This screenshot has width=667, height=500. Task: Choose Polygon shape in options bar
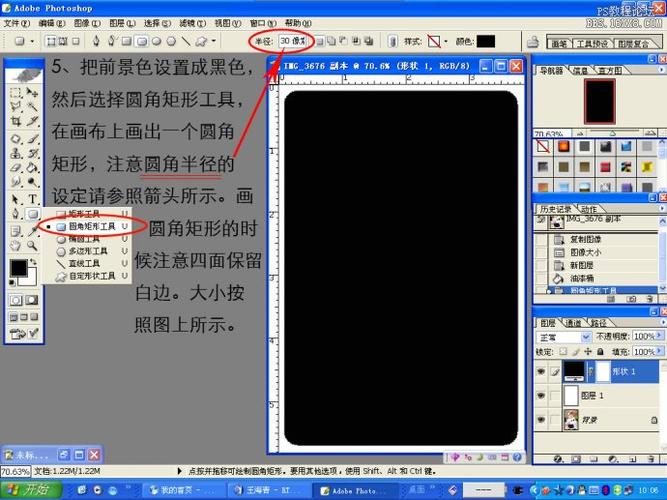coord(171,41)
